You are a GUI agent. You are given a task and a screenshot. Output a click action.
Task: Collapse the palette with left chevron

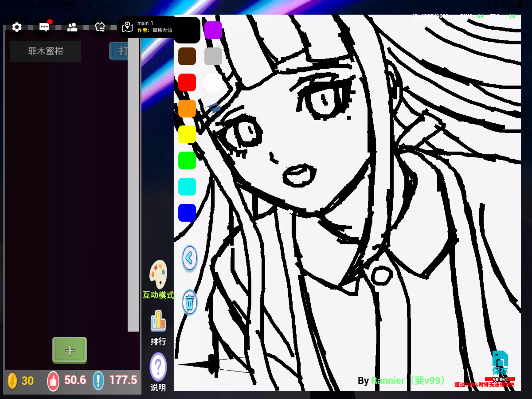(x=190, y=258)
